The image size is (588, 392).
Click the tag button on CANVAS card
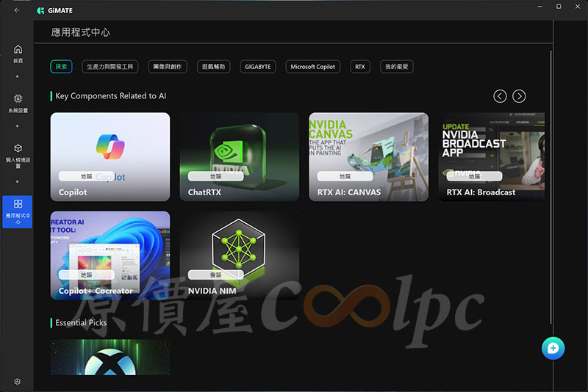345,176
